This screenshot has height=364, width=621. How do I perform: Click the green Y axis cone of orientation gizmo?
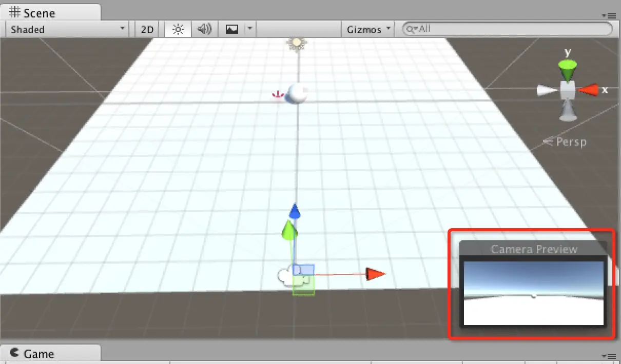[x=567, y=69]
